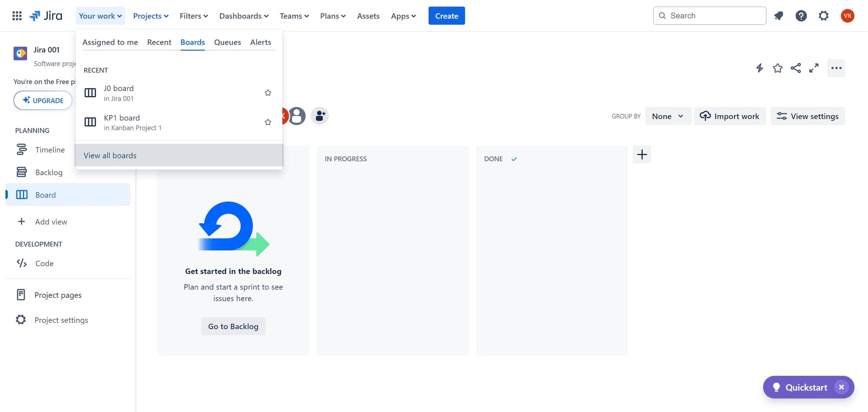This screenshot has height=412, width=868.
Task: Star the J0 board in recent list
Action: 268,93
